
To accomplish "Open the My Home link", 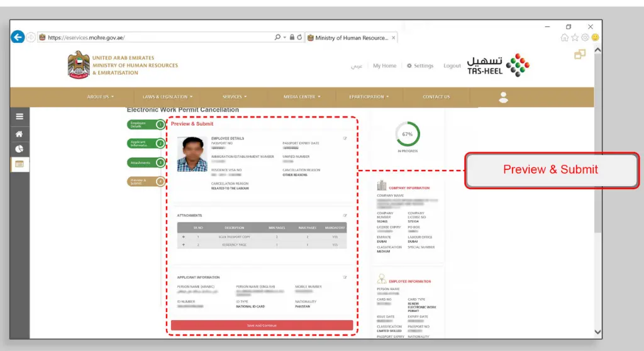I will coord(384,66).
